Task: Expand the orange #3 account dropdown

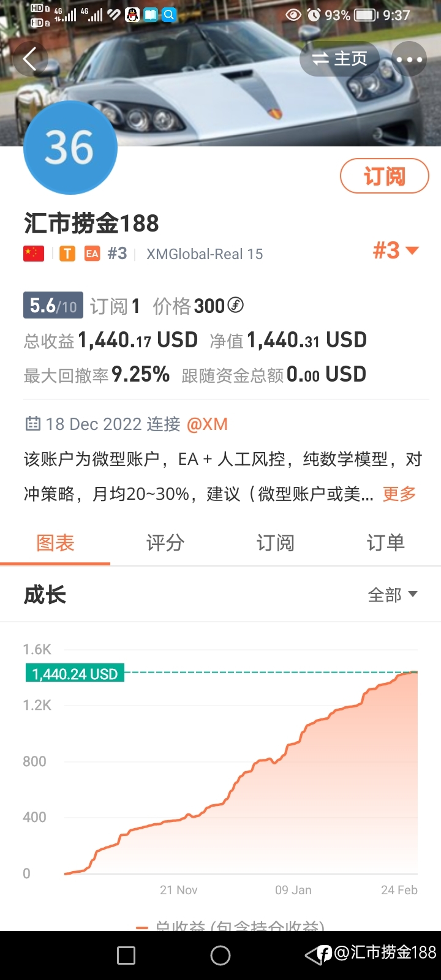Action: point(396,251)
